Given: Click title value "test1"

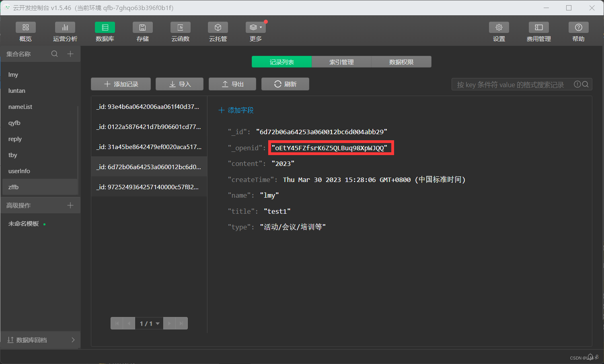Looking at the screenshot, I should [x=277, y=211].
